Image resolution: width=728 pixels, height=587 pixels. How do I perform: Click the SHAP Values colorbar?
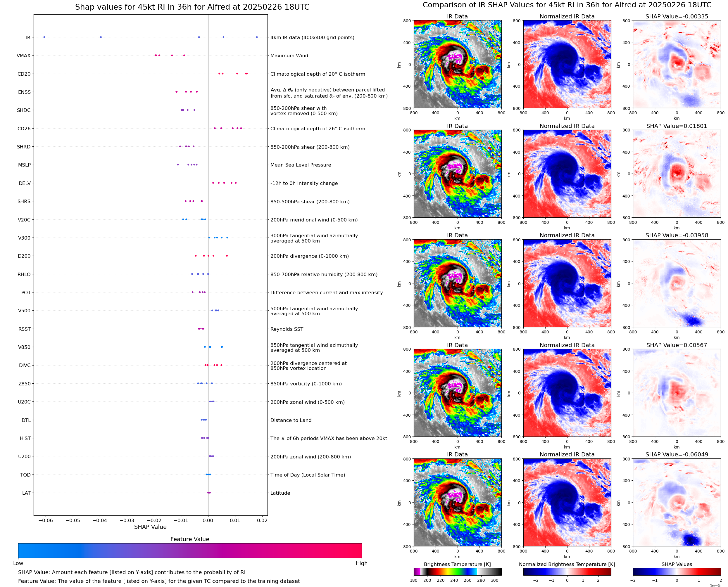pos(677,572)
